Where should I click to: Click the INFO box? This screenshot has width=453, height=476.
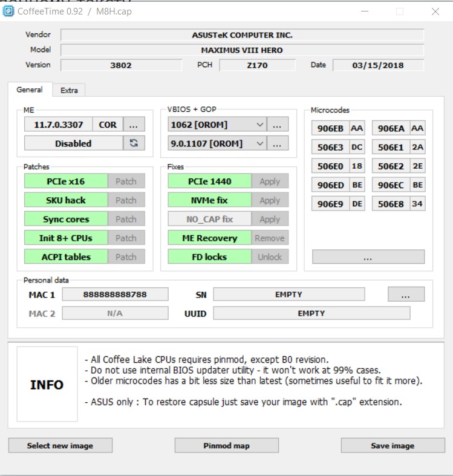click(x=47, y=384)
